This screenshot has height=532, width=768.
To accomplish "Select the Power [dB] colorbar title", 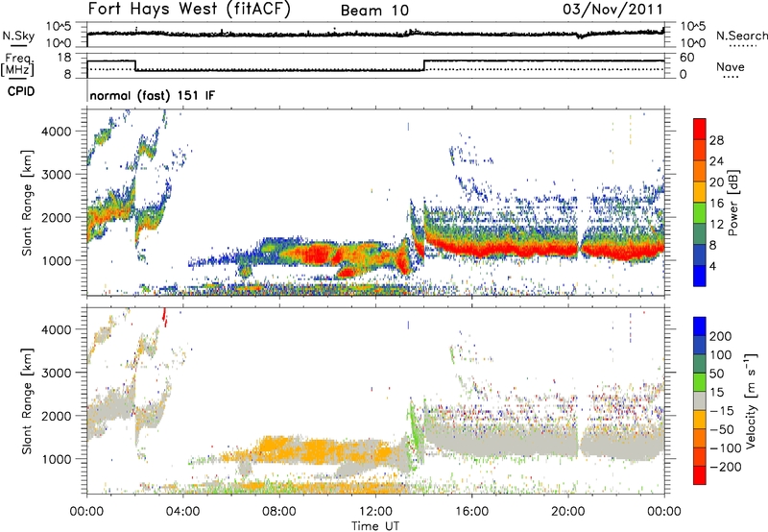I will [x=733, y=203].
